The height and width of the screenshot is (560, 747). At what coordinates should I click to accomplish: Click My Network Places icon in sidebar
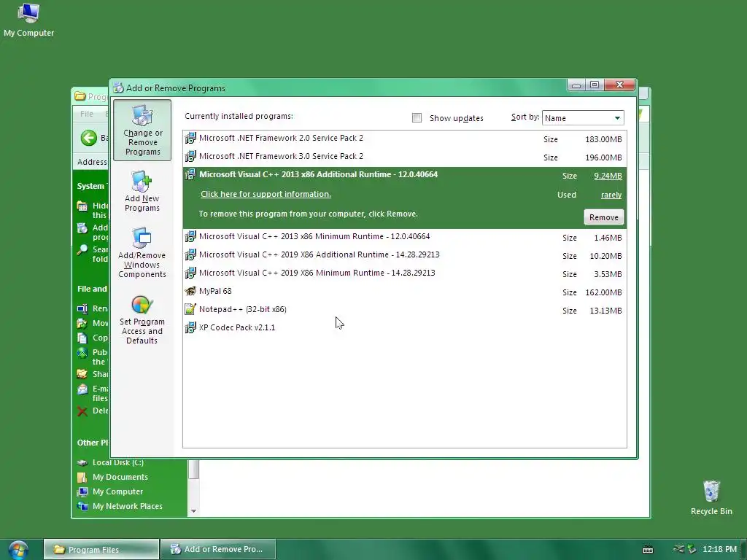pyautogui.click(x=82, y=506)
